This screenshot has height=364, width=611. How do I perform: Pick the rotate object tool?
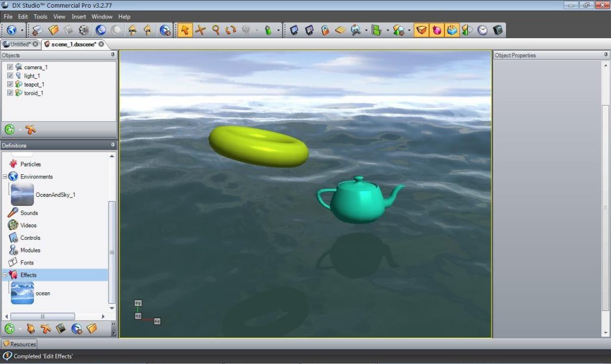231,29
